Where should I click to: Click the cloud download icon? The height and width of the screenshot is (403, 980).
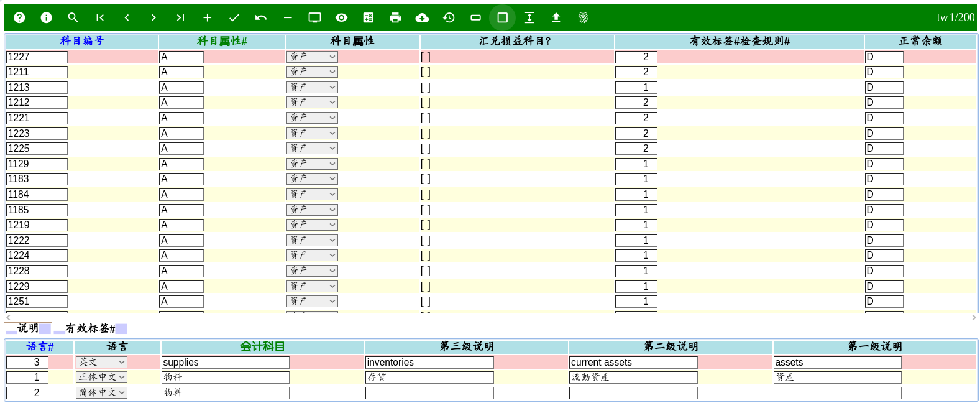[x=422, y=17]
